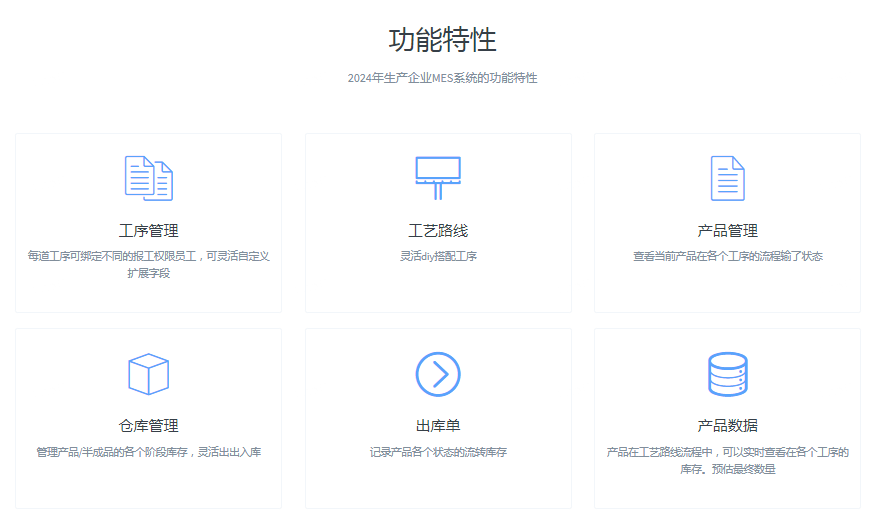Open the 工序管理 title link
872x523 pixels.
148,231
